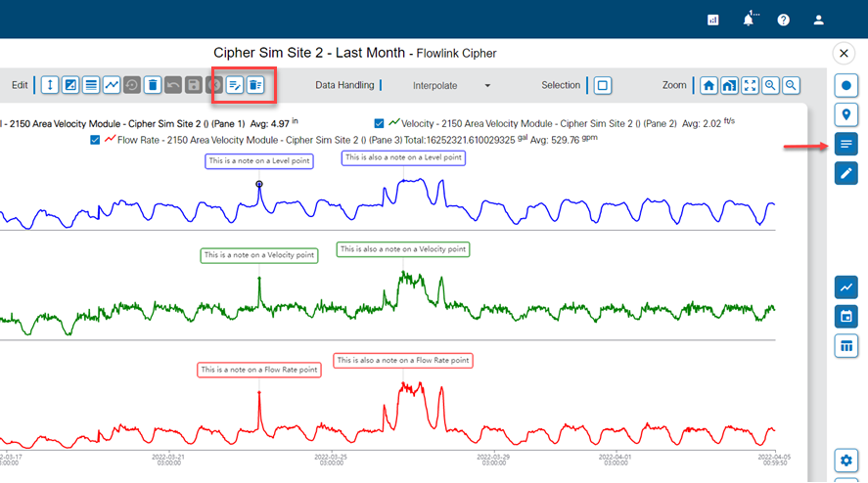The height and width of the screenshot is (483, 868).
Task: Open the calendar date icon in sidebar
Action: (x=846, y=317)
